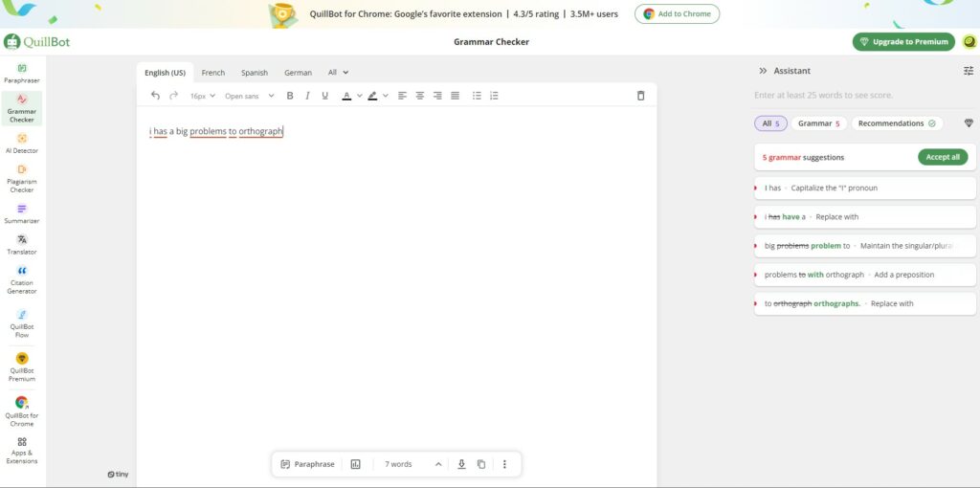Insert a numbered list
Screen dimensions: 980x488
coord(495,96)
